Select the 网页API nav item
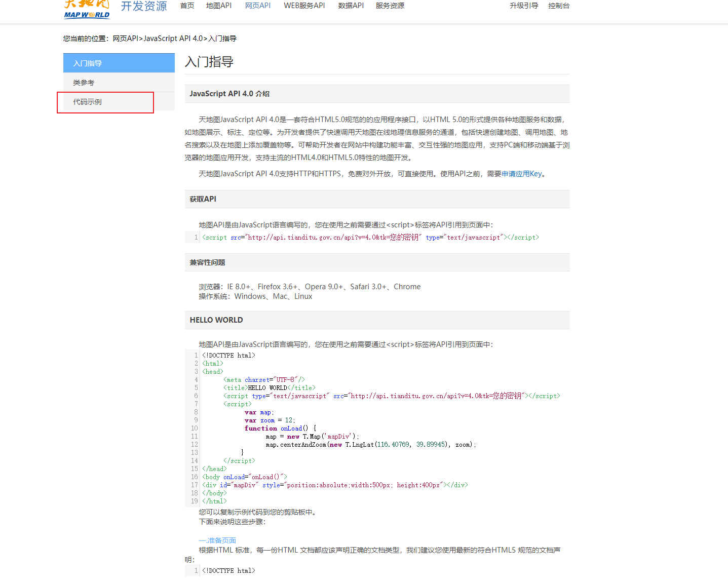 258,6
